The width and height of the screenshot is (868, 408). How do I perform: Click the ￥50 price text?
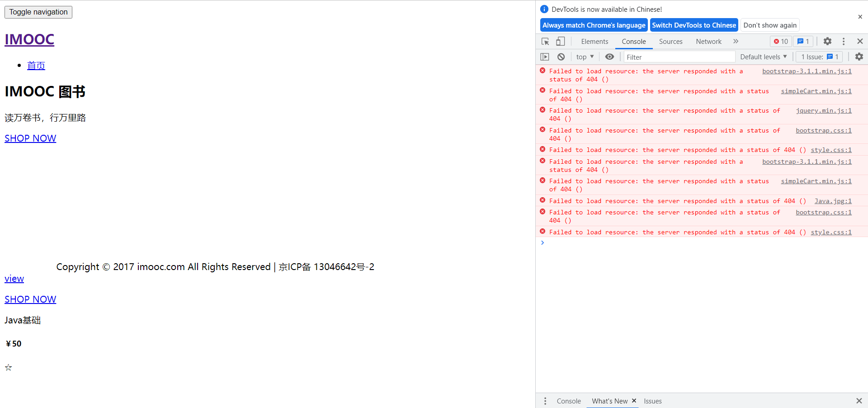tap(13, 344)
